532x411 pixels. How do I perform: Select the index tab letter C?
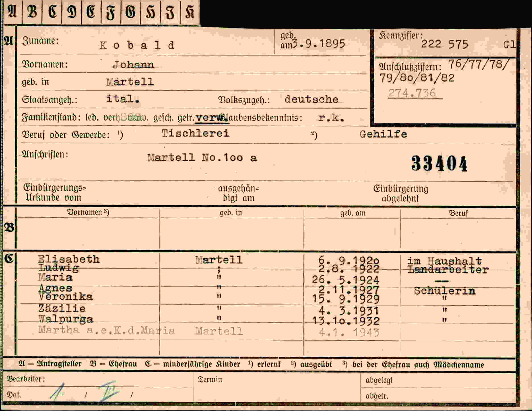(x=52, y=12)
